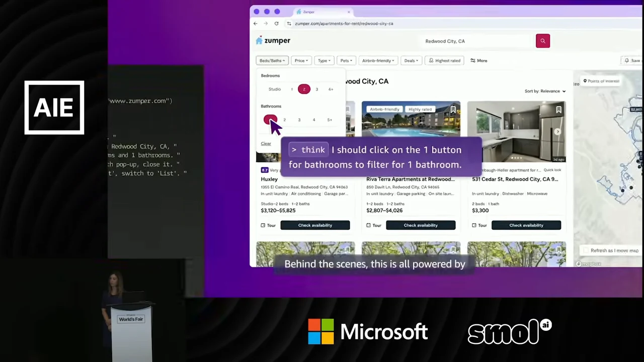This screenshot has width=644, height=362.
Task: Click the browser forward arrow
Action: (x=266, y=24)
